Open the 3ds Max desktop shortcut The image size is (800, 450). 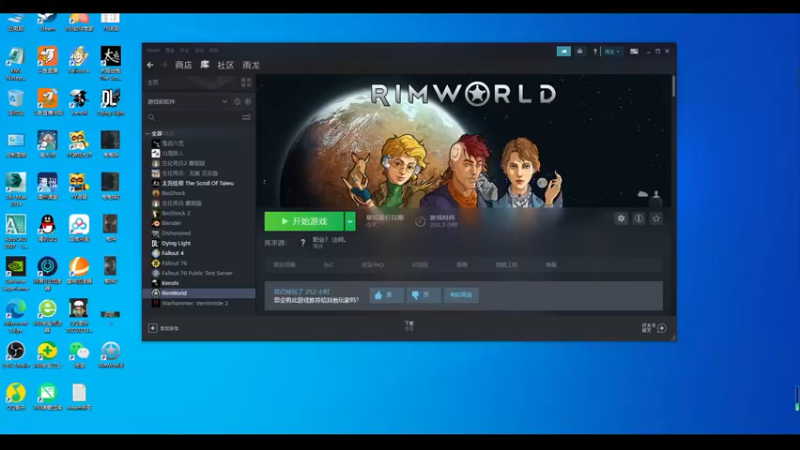[x=16, y=189]
